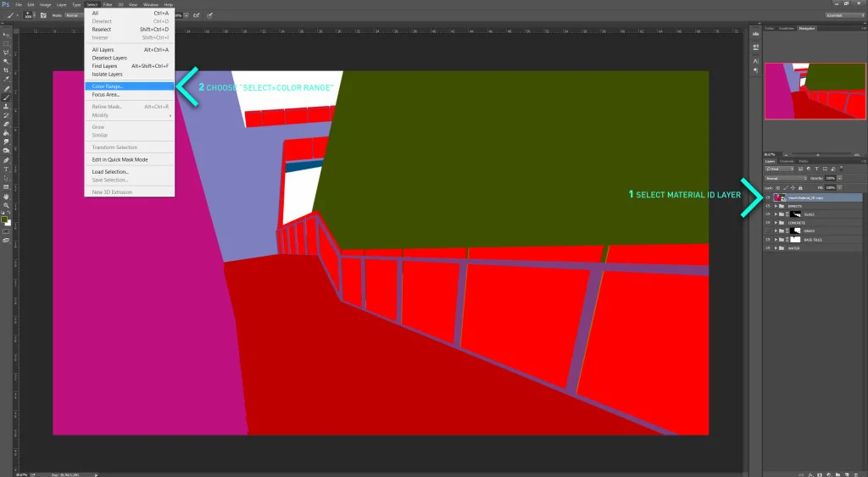This screenshot has height=477, width=868.
Task: Show the GRASS layer group
Action: pyautogui.click(x=768, y=230)
